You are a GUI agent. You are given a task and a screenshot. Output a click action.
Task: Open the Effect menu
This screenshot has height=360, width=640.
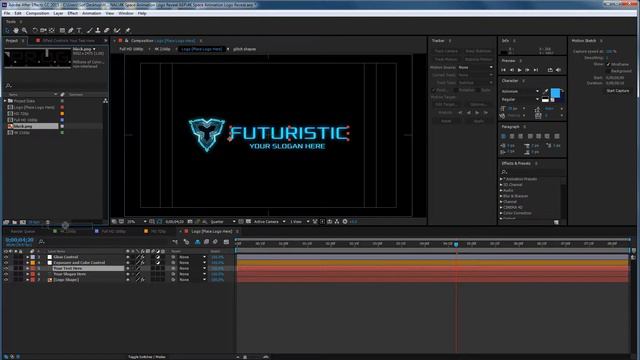73,13
